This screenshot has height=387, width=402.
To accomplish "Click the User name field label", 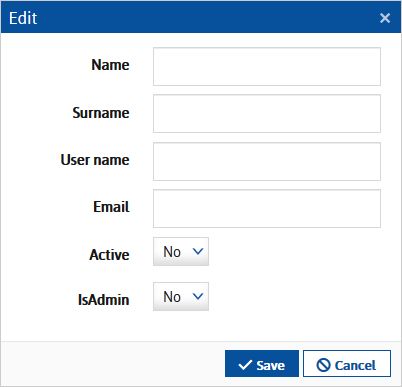I will (x=95, y=160).
